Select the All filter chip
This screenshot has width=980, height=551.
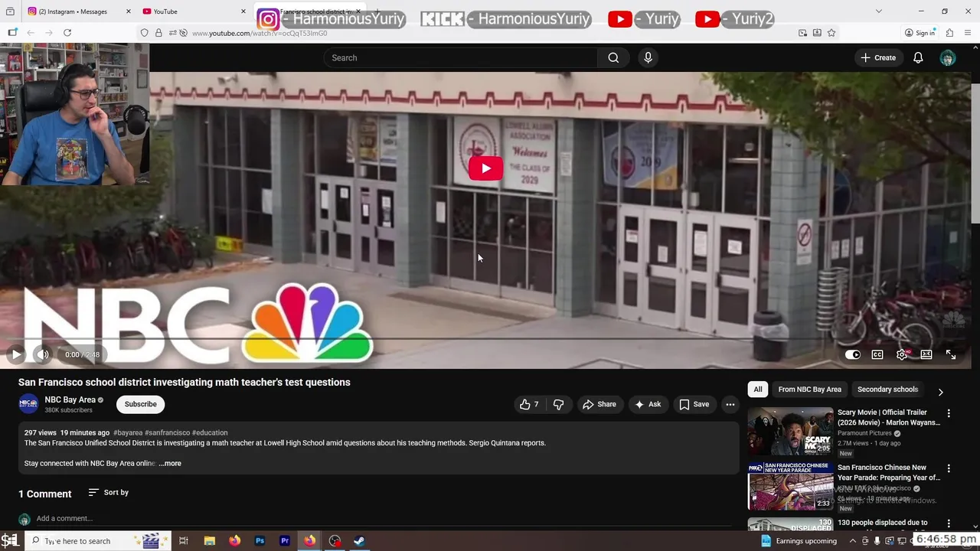tap(758, 389)
